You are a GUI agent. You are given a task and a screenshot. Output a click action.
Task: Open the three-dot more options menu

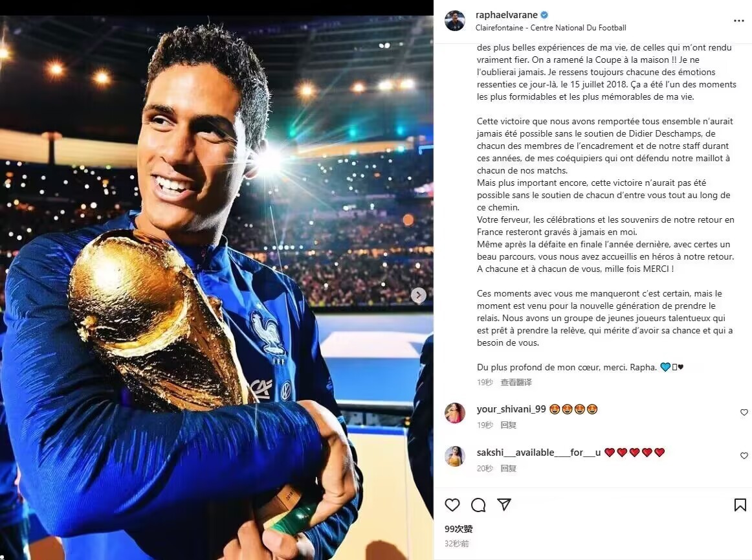tap(738, 21)
